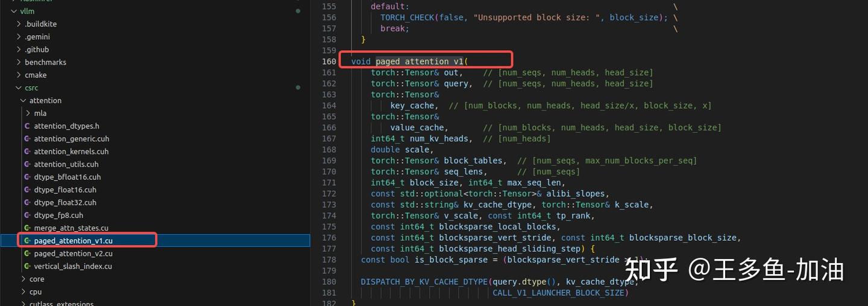Click DISPATCH_BY_KV_CACHE_DTYPE macro on line 180

(x=424, y=282)
